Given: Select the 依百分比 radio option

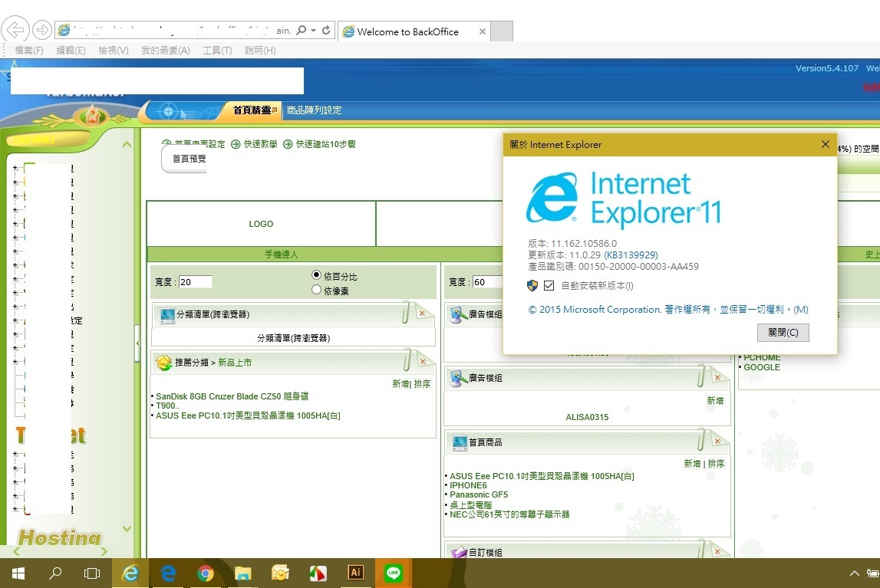Looking at the screenshot, I should tap(317, 275).
